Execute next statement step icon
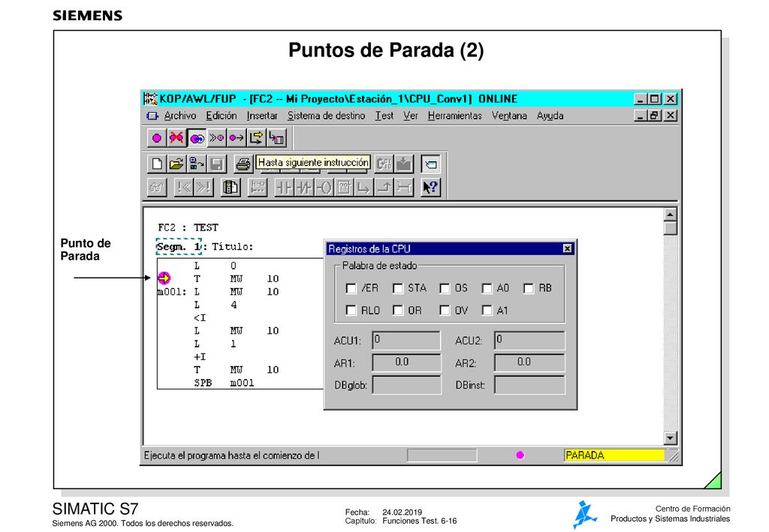This screenshot has height=532, width=769. click(256, 138)
